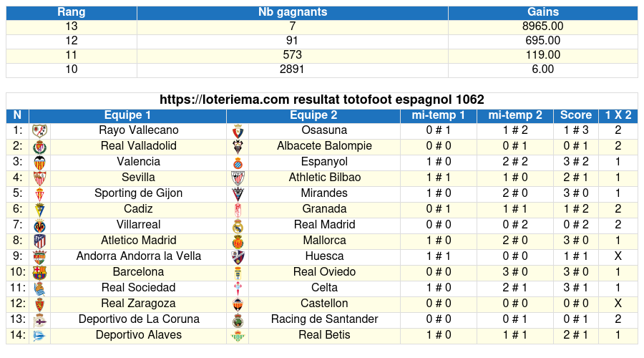644x358 pixels.
Task: Select the Deportivo Alaves logo
Action: [x=40, y=337]
